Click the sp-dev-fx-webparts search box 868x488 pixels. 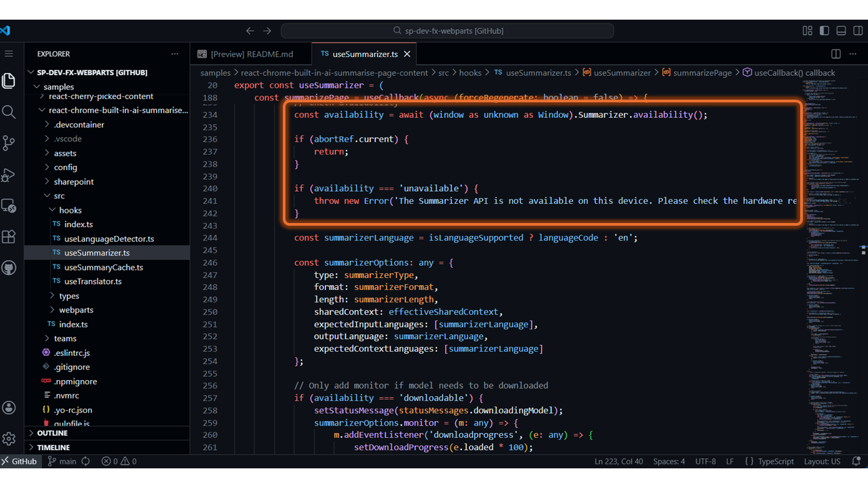click(448, 30)
